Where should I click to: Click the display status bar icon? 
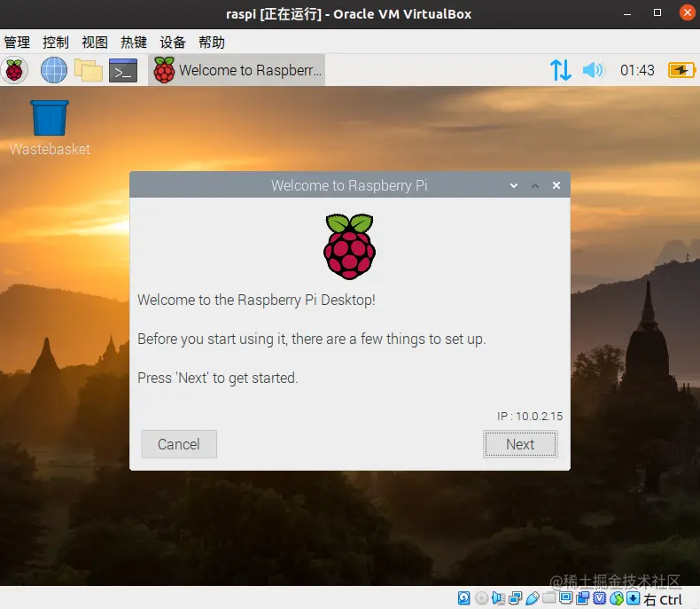tap(565, 597)
